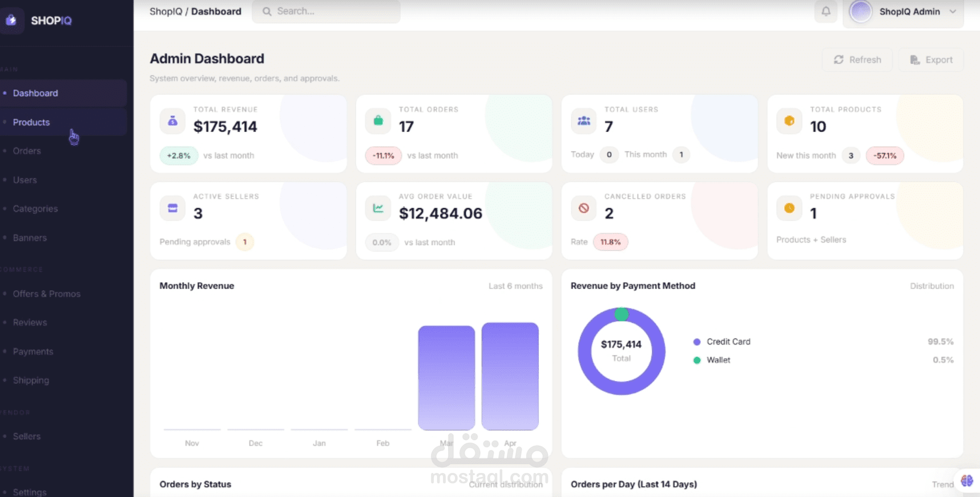Click the ShopIQ breadcrumb link
The width and height of the screenshot is (980, 497).
tap(166, 11)
